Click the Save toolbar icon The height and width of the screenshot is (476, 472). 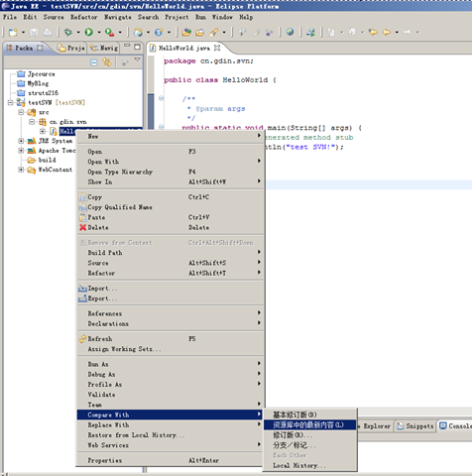pyautogui.click(x=34, y=32)
